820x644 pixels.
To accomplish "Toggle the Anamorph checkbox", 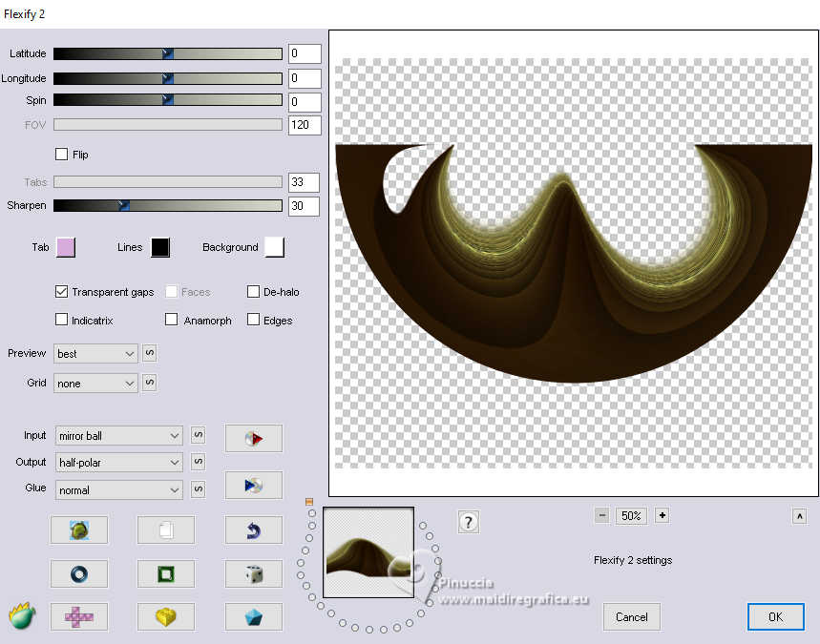I will pos(171,320).
